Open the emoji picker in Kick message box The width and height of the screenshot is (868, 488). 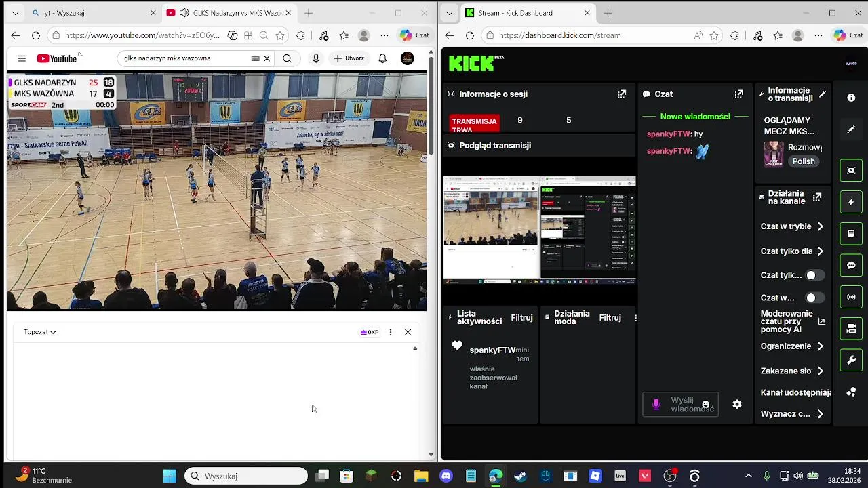point(705,405)
